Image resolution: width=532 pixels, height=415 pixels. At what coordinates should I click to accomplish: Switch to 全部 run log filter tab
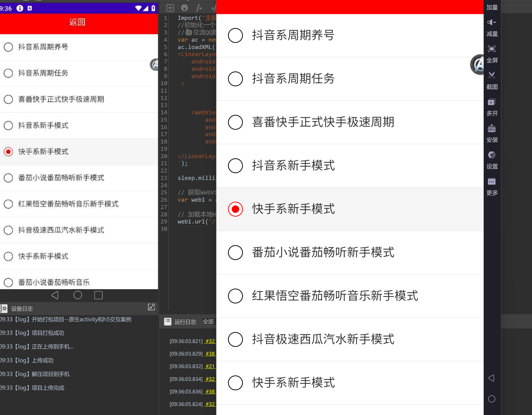(208, 321)
